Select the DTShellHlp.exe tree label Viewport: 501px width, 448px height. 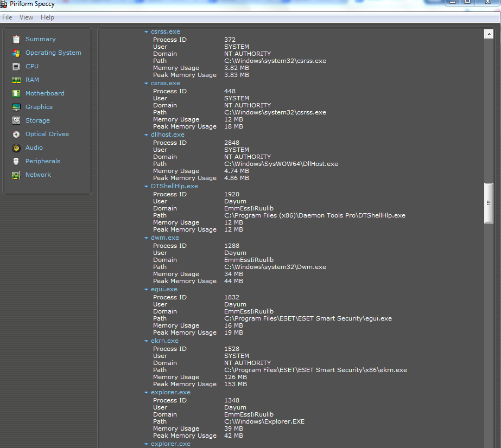[174, 186]
